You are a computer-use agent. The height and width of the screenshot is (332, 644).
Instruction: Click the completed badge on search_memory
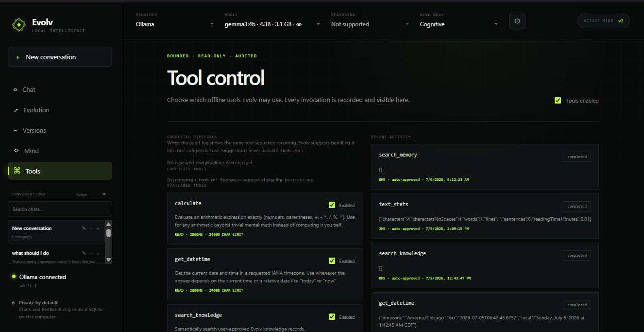tap(577, 157)
